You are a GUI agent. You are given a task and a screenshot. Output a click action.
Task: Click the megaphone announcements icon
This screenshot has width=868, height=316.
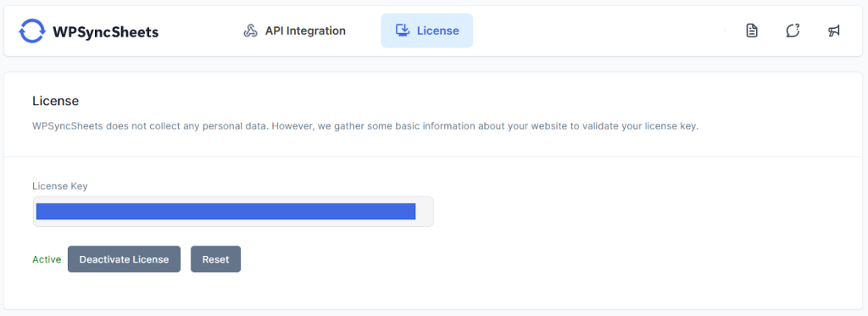(834, 31)
